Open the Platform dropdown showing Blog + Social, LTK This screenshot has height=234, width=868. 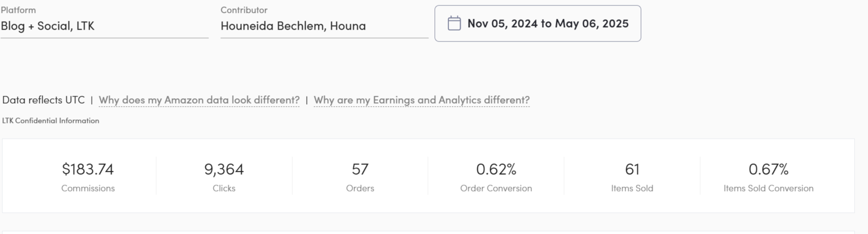104,26
